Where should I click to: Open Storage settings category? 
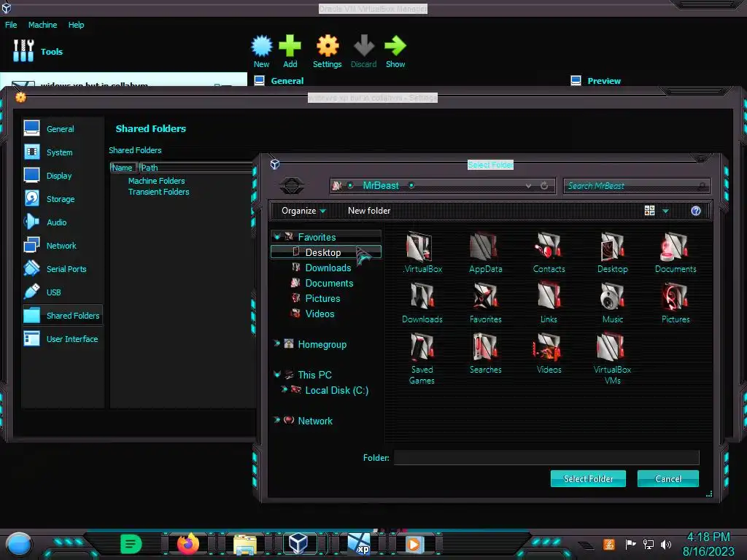pyautogui.click(x=62, y=198)
